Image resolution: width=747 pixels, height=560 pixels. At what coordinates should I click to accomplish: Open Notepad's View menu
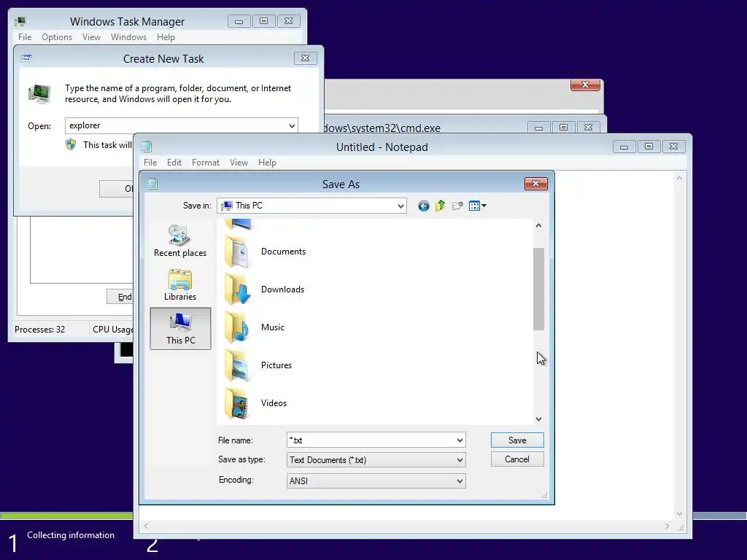coord(239,163)
